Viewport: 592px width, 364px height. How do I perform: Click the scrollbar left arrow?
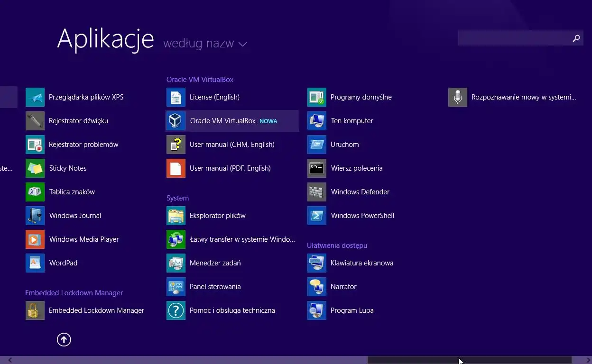(x=10, y=360)
